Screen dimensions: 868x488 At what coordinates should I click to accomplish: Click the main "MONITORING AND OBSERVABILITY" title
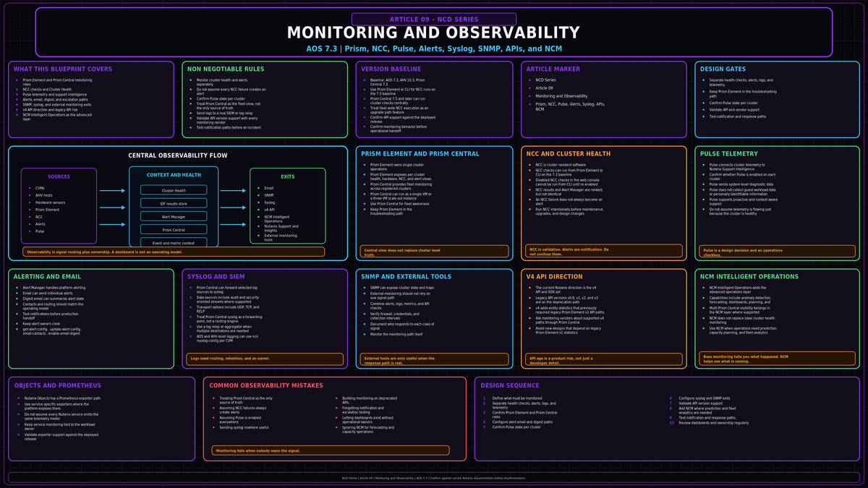(x=434, y=33)
